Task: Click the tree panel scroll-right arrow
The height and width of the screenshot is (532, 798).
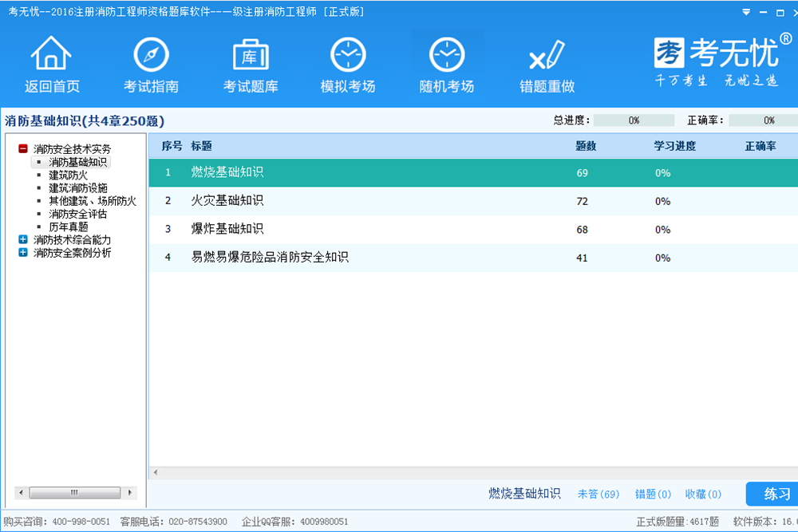Action: [130, 492]
